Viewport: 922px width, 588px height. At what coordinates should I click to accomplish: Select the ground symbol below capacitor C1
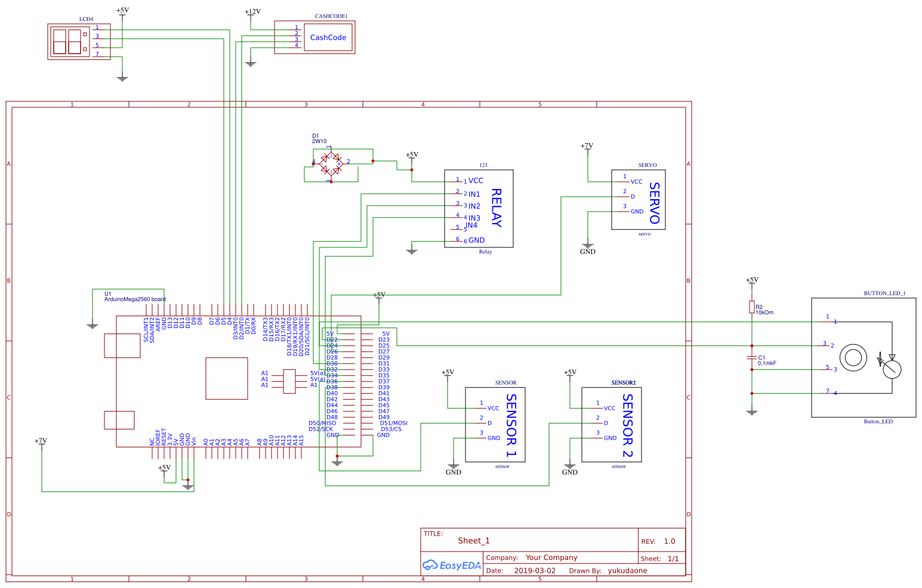(752, 412)
